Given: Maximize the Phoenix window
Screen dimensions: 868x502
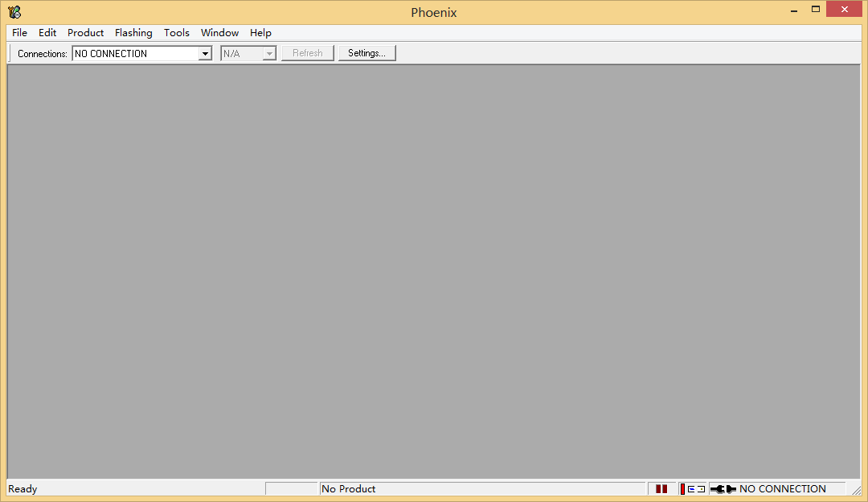Looking at the screenshot, I should click(816, 10).
